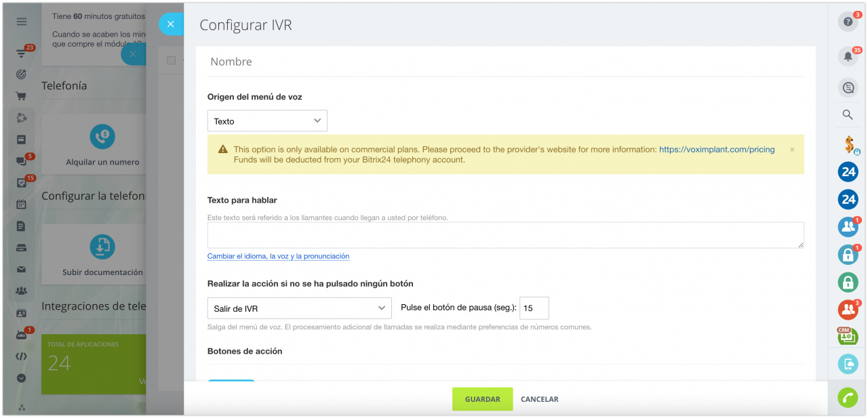The height and width of the screenshot is (418, 868).
Task: Click the Texto para hablar text area
Action: 506,235
